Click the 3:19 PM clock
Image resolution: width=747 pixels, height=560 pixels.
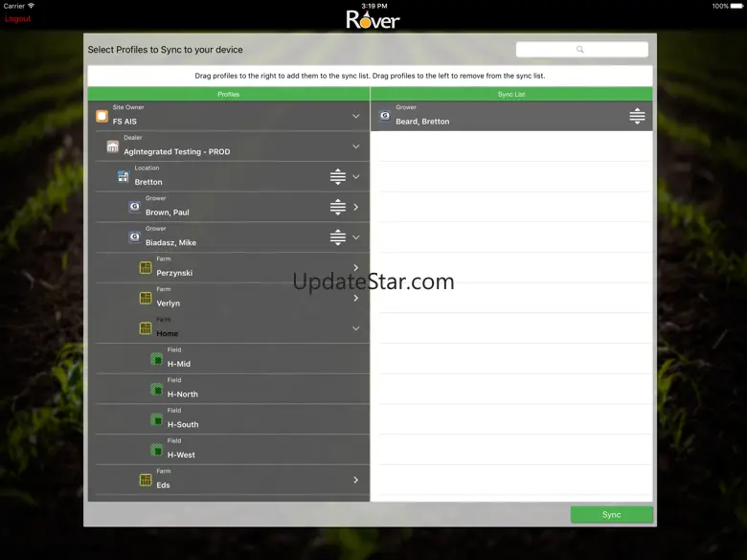[x=373, y=6]
